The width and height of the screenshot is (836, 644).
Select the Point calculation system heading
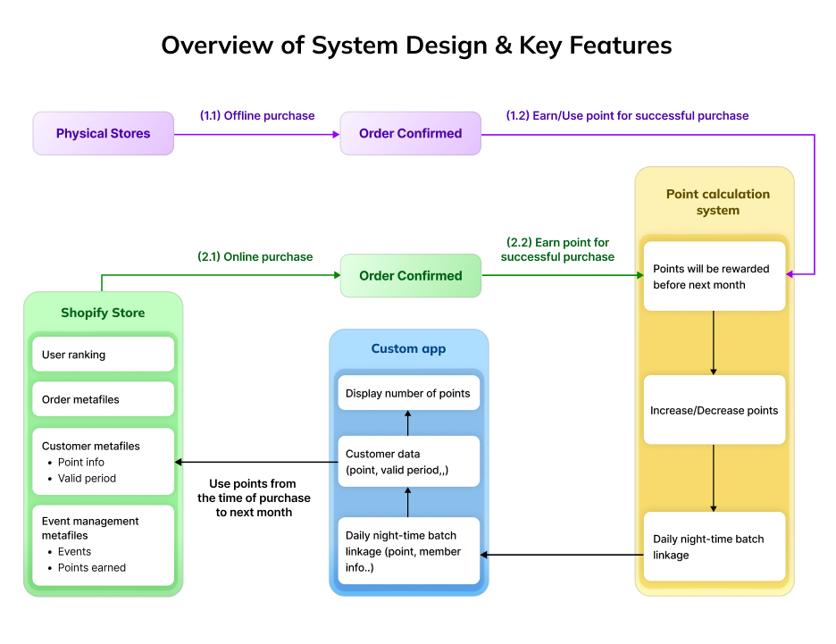coord(717,202)
